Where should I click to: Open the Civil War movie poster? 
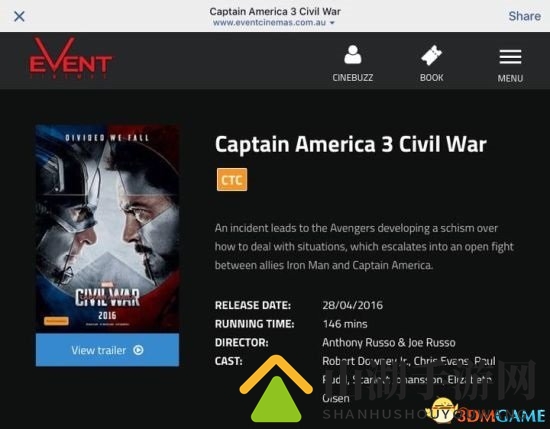coord(107,228)
